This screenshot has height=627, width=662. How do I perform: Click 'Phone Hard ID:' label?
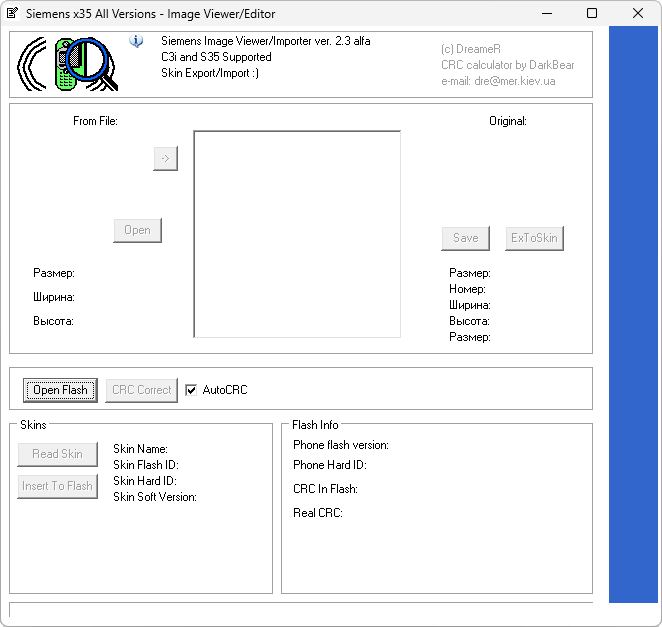tap(330, 465)
